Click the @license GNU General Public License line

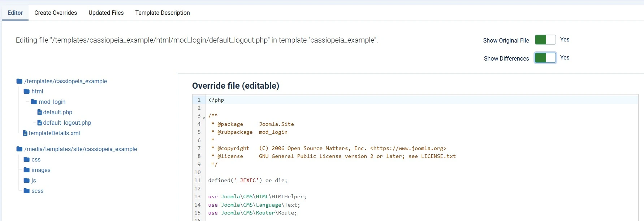point(334,156)
